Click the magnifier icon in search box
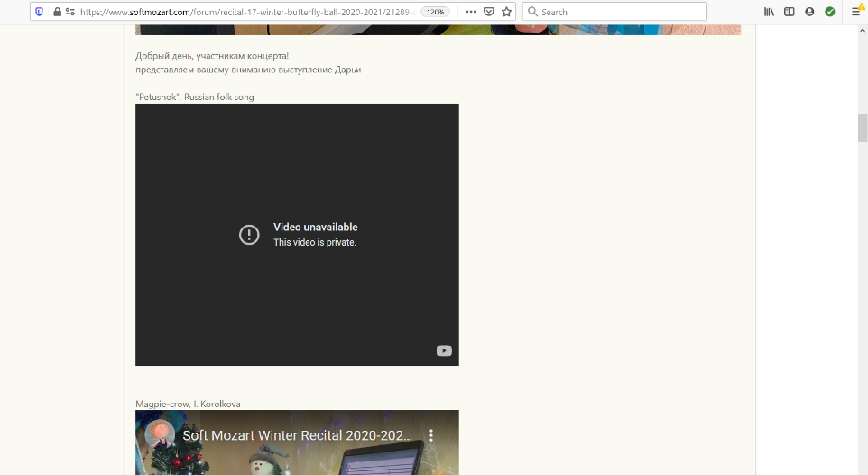The height and width of the screenshot is (475, 868). click(532, 12)
